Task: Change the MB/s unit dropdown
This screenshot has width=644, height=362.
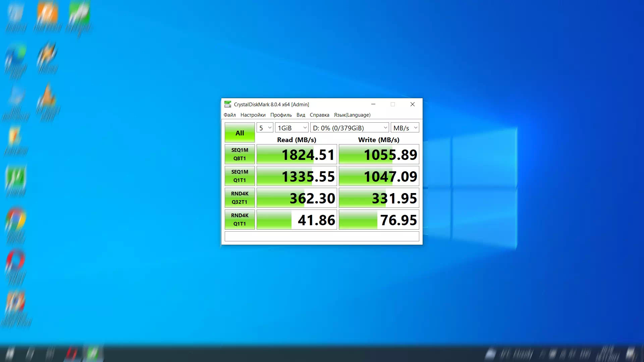Action: (x=405, y=128)
